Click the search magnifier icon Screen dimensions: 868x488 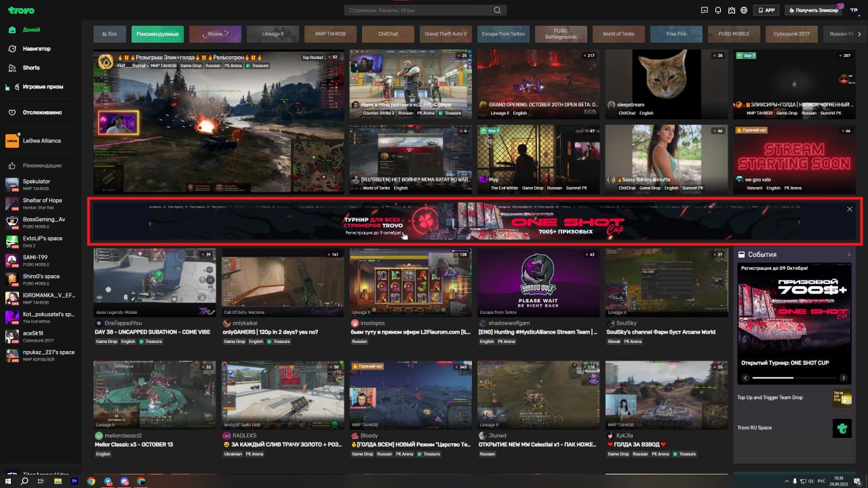[x=497, y=10]
